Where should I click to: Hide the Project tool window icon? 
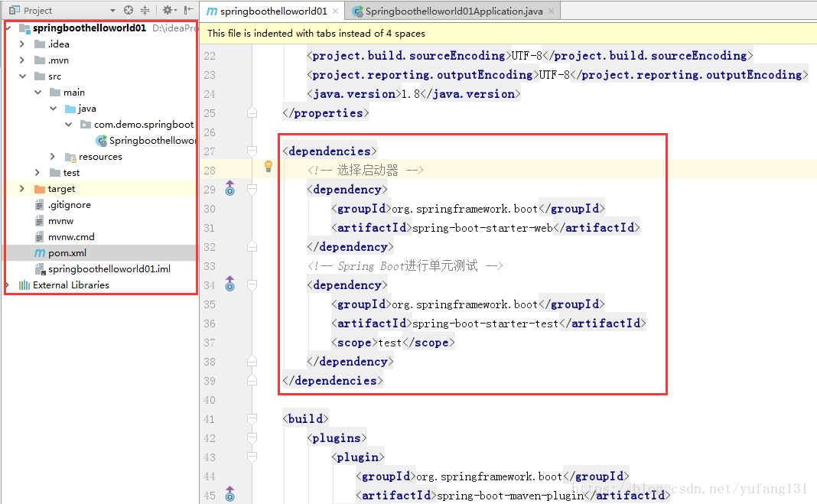click(x=189, y=10)
